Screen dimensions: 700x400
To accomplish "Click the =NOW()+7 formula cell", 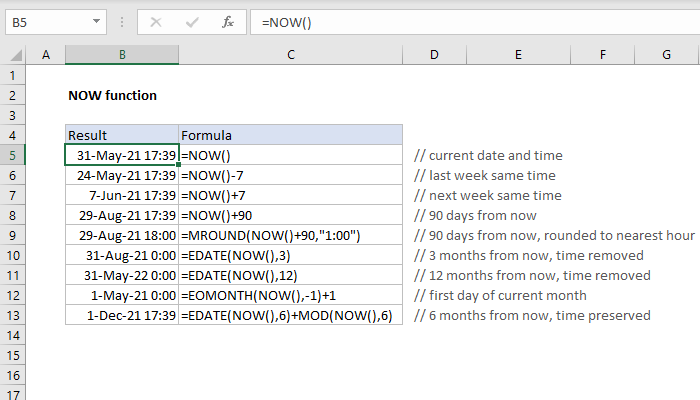I will pyautogui.click(x=291, y=196).
